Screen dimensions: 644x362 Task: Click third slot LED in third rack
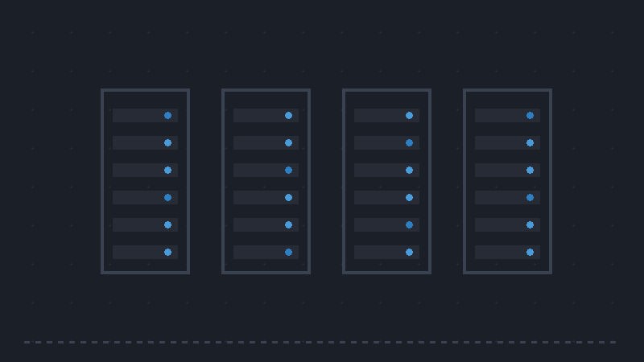coord(410,171)
